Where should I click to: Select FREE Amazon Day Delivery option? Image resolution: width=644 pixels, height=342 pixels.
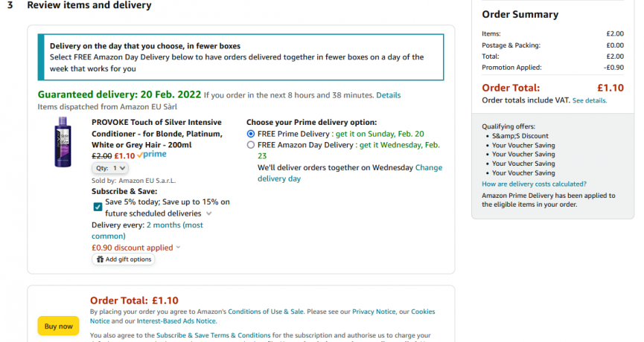click(251, 145)
